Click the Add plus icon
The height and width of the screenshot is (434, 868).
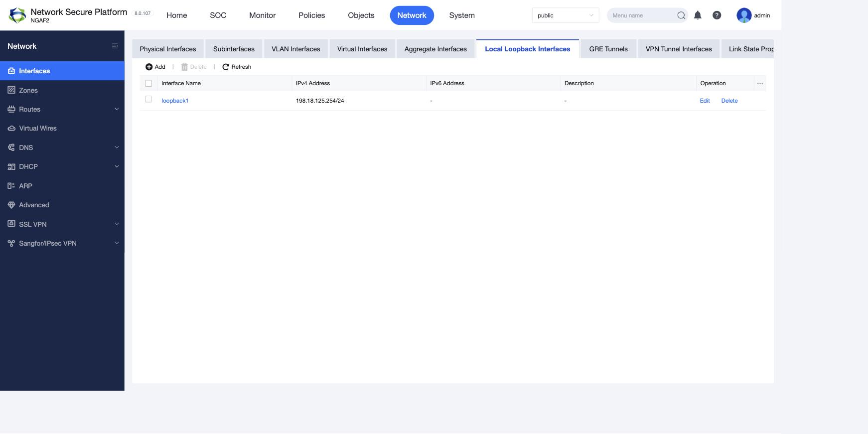(x=149, y=67)
